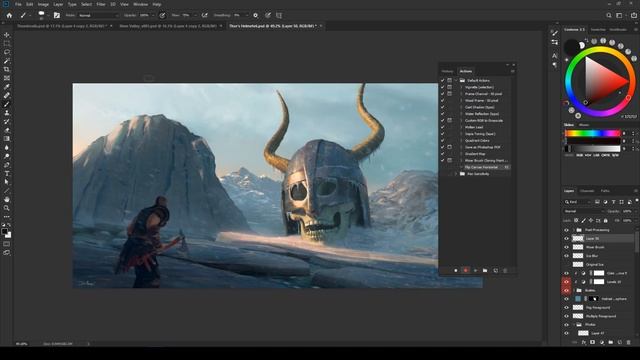The image size is (640, 360).
Task: Click the search icon at top right
Action: [609, 15]
